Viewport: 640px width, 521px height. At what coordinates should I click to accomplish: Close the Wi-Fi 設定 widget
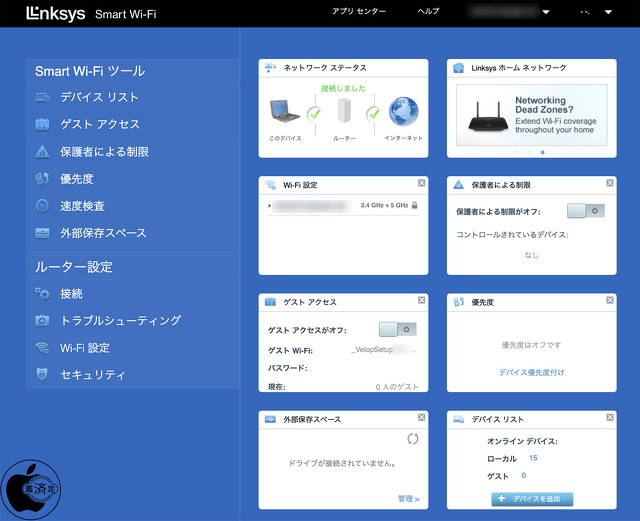click(x=422, y=183)
